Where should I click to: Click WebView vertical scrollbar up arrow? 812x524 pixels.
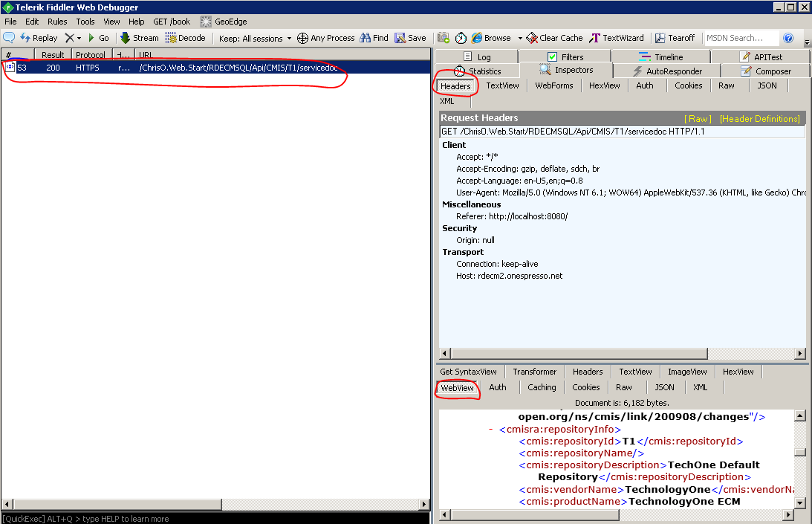pos(799,415)
